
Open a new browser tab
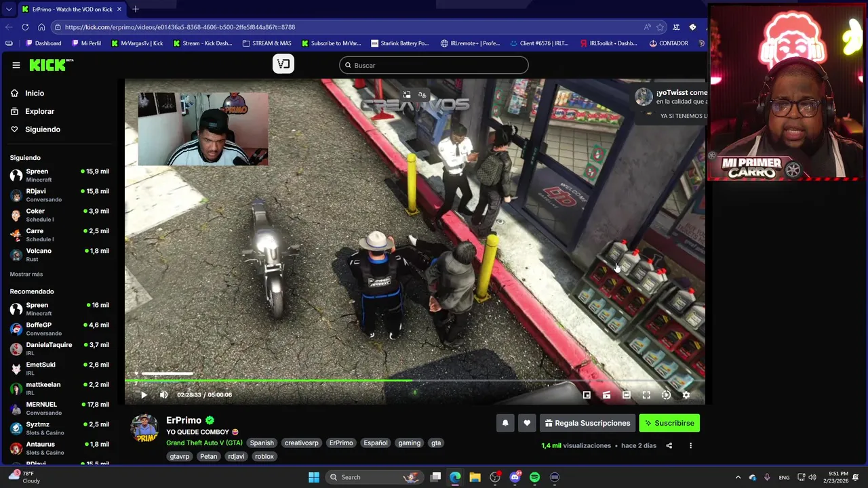pos(135,9)
